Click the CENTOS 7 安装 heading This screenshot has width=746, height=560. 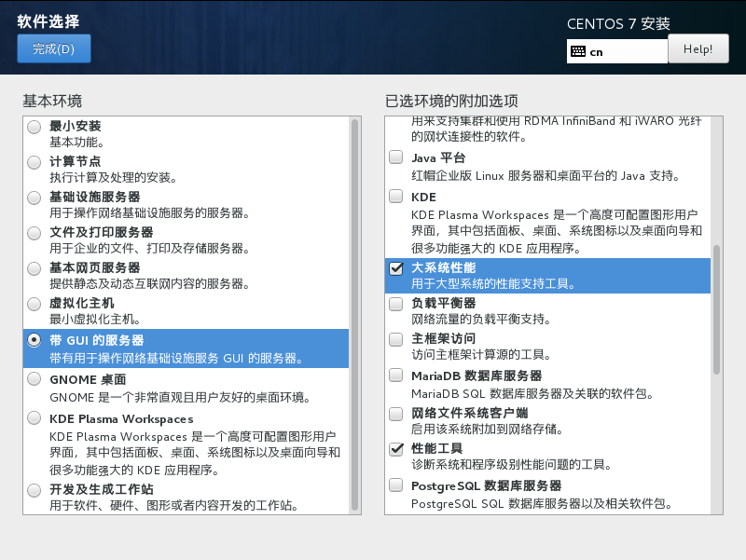tap(618, 24)
